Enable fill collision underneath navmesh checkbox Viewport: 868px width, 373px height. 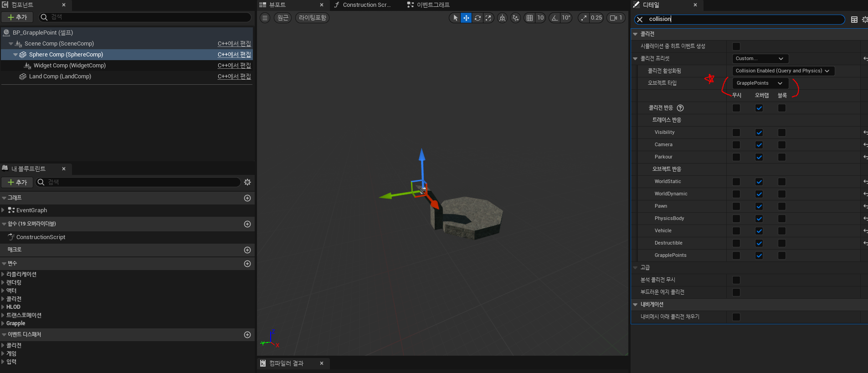[736, 317]
